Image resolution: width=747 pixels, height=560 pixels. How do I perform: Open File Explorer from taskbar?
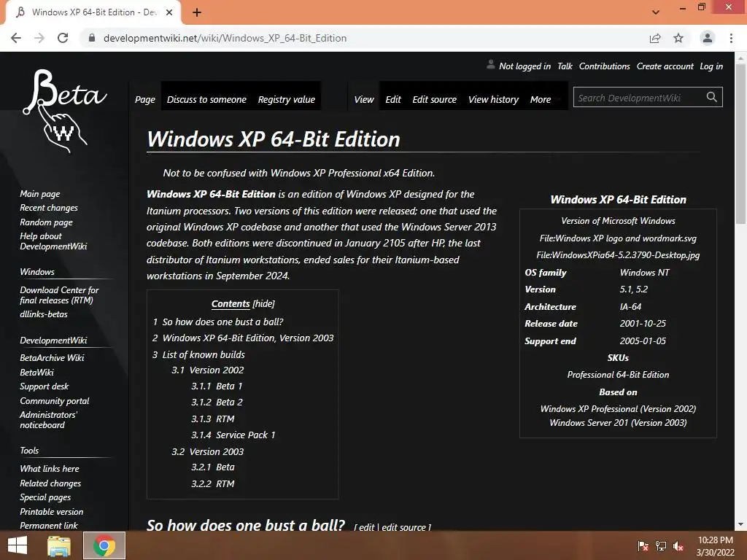coord(59,545)
